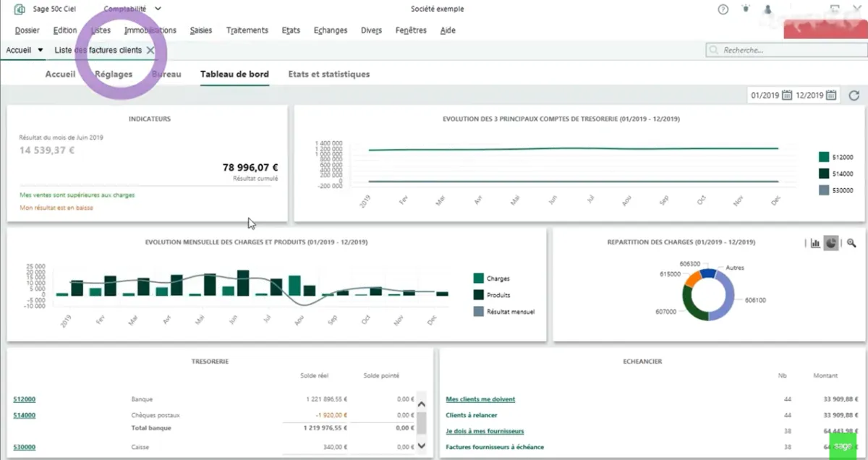Close the Liste des factures clients tab
868x460 pixels.
click(150, 50)
